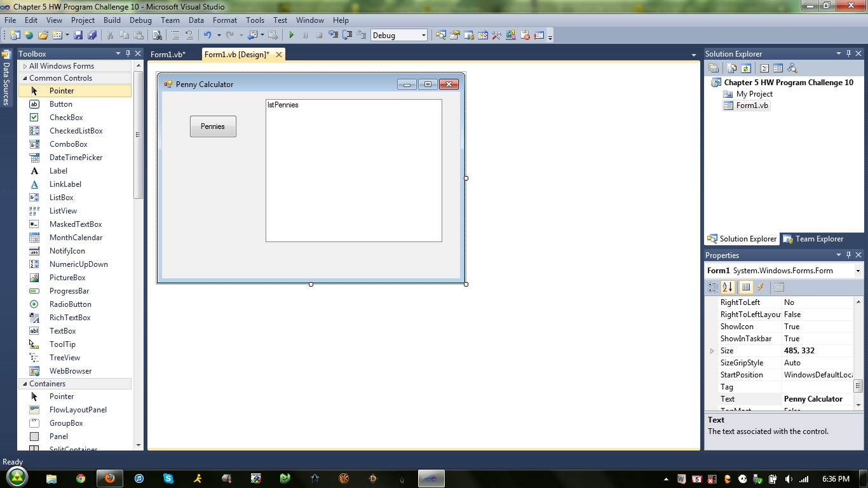Enable the Pointer tool in Common Controls
The height and width of the screenshot is (488, 868).
click(x=62, y=90)
